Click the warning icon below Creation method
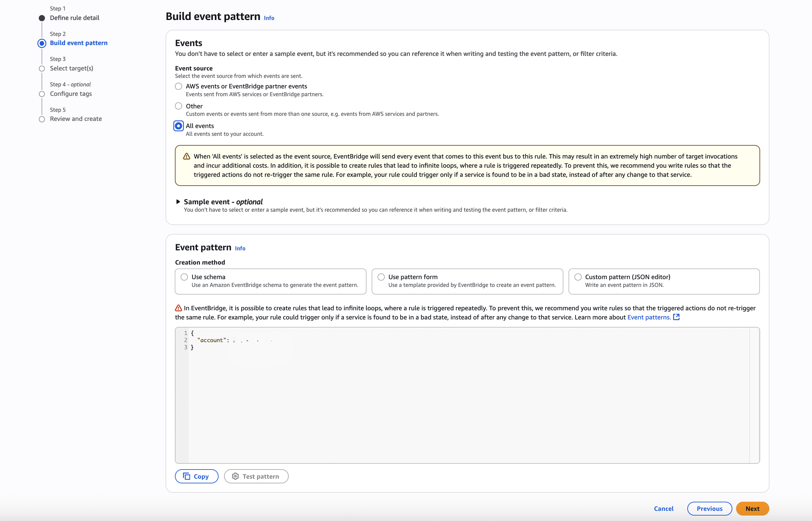The image size is (812, 521). [x=178, y=308]
